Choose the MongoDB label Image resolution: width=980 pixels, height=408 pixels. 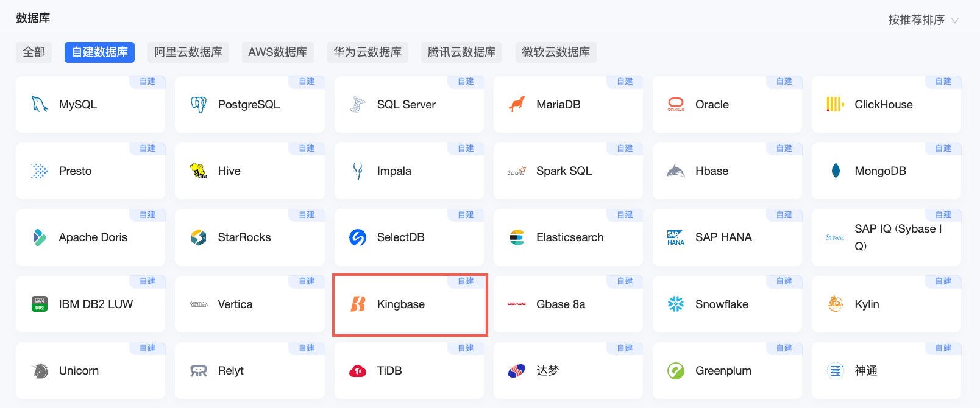pyautogui.click(x=880, y=171)
